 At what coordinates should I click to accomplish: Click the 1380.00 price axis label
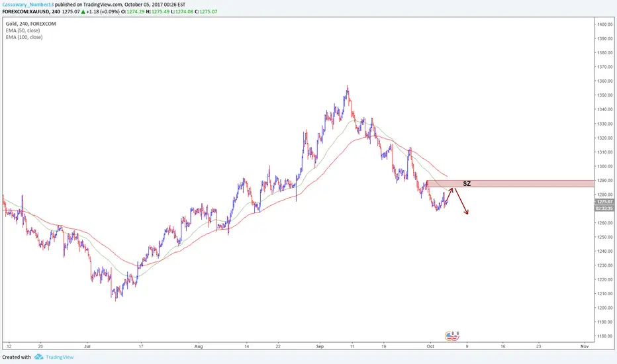point(605,53)
